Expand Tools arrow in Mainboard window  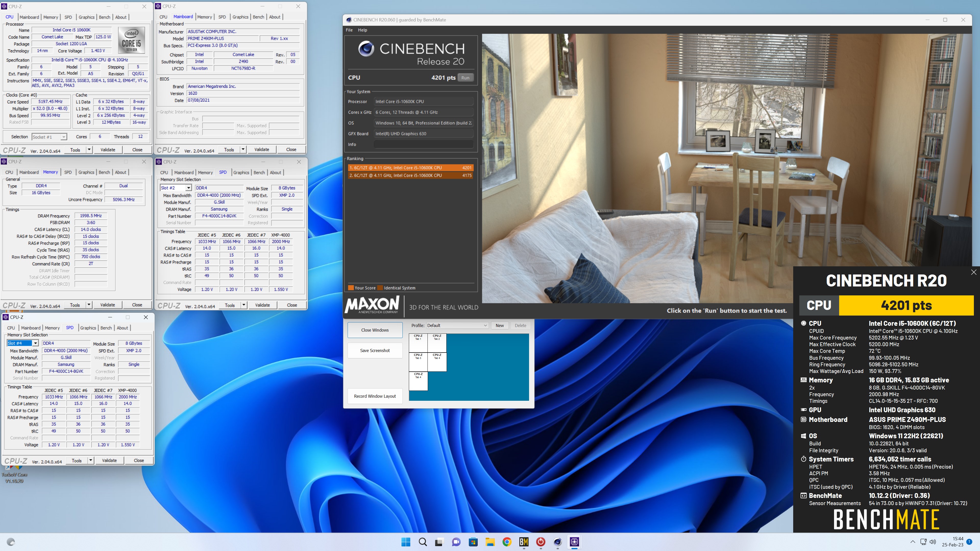point(243,149)
